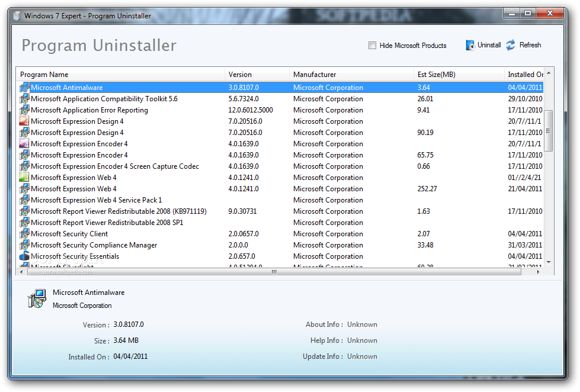Click large installer icon in details panel
The height and width of the screenshot is (392, 580).
pyautogui.click(x=37, y=299)
